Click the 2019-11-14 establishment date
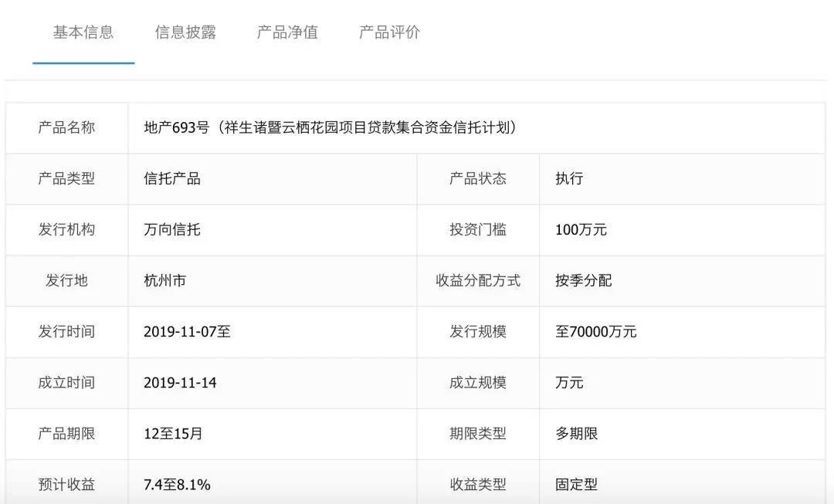Image resolution: width=834 pixels, height=504 pixels. coord(179,383)
